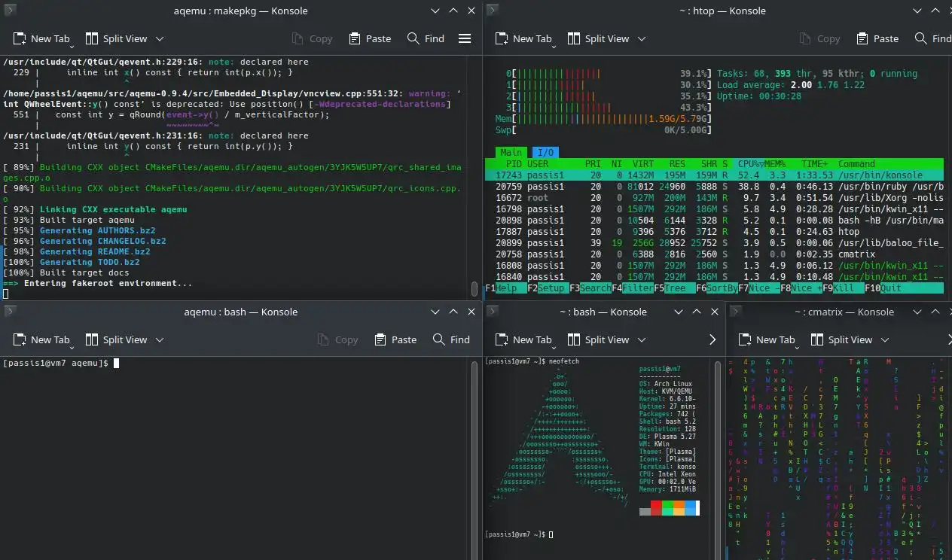Viewport: 952px width, 560px height.
Task: Click F9 Kill in htop footer
Action: pyautogui.click(x=843, y=288)
